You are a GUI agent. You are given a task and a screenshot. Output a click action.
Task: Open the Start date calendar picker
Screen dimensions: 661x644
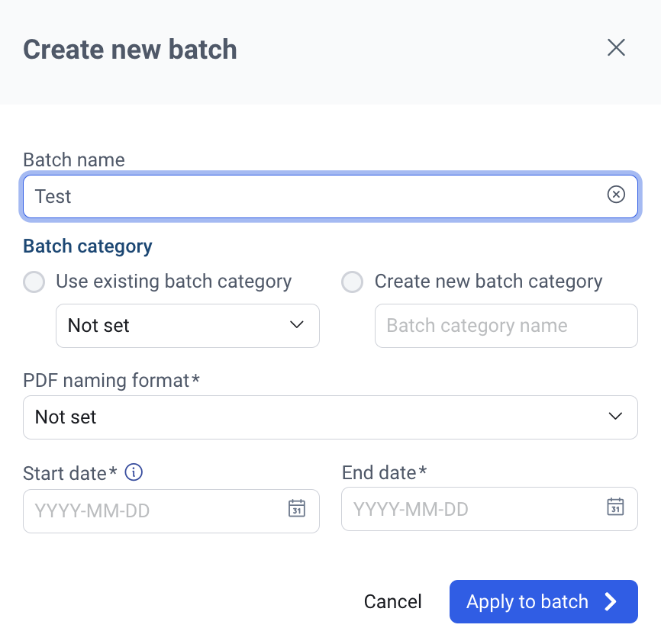point(296,508)
